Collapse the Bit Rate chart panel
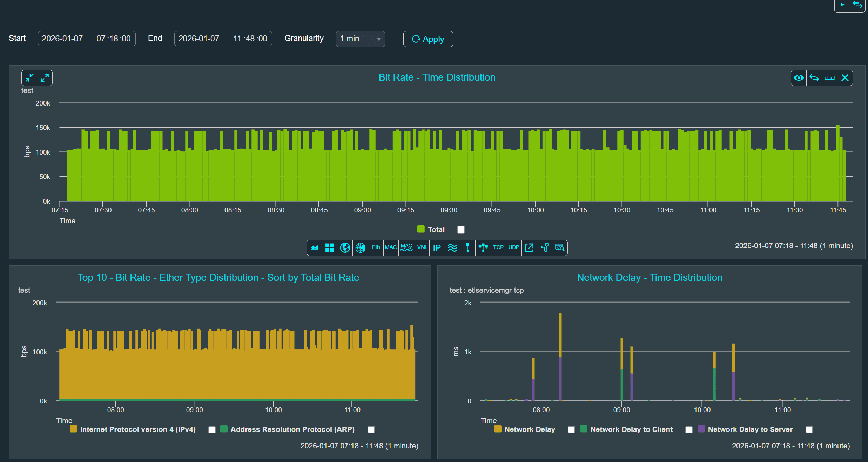 pyautogui.click(x=29, y=78)
